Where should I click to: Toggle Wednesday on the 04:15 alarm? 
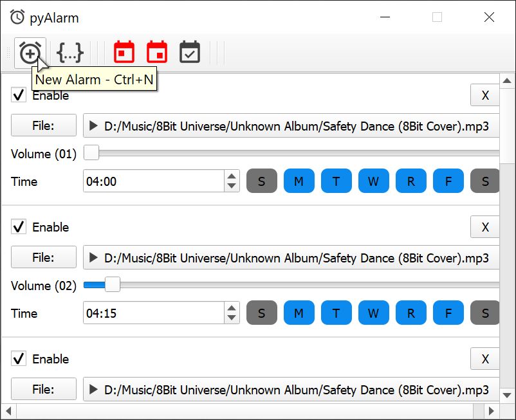pyautogui.click(x=374, y=313)
